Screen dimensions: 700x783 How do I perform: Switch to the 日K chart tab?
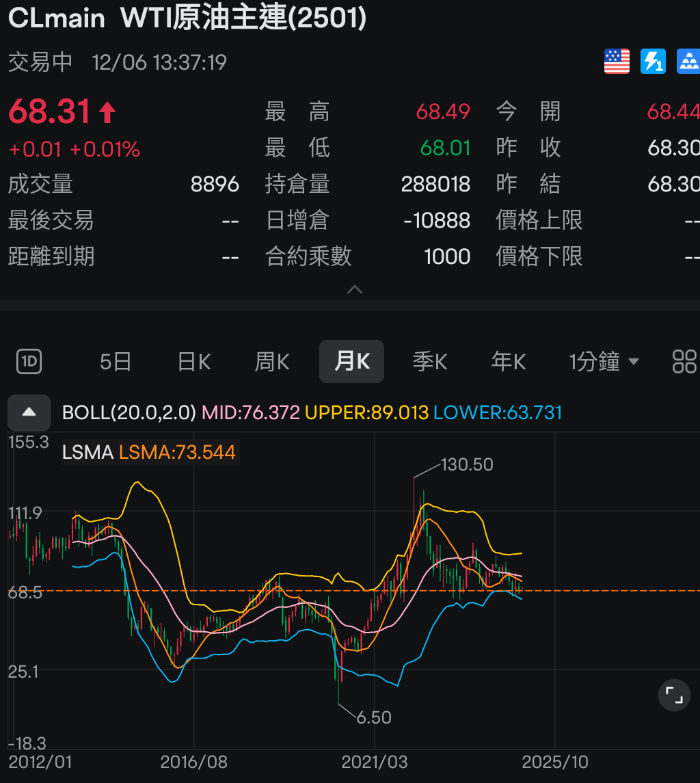click(x=194, y=361)
